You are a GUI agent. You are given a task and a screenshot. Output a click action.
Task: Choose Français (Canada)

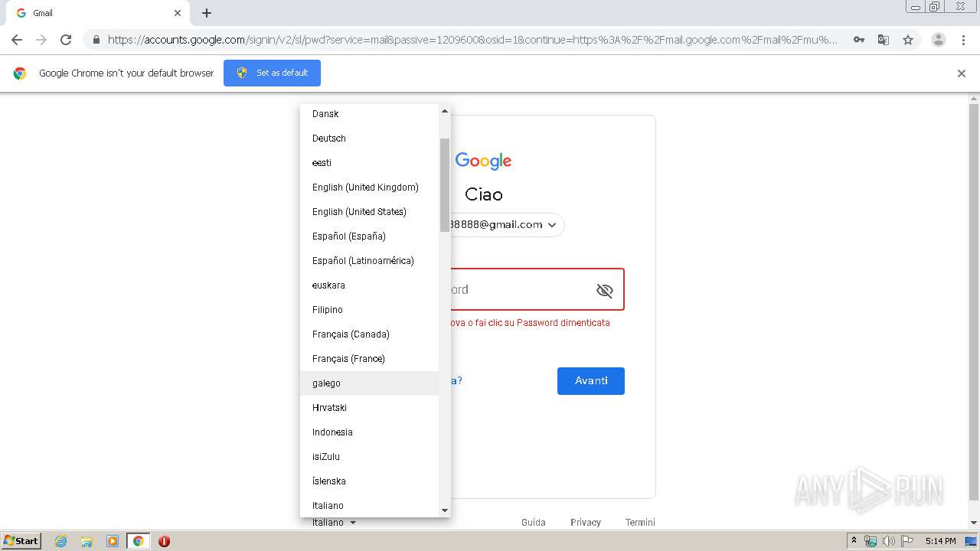coord(369,334)
